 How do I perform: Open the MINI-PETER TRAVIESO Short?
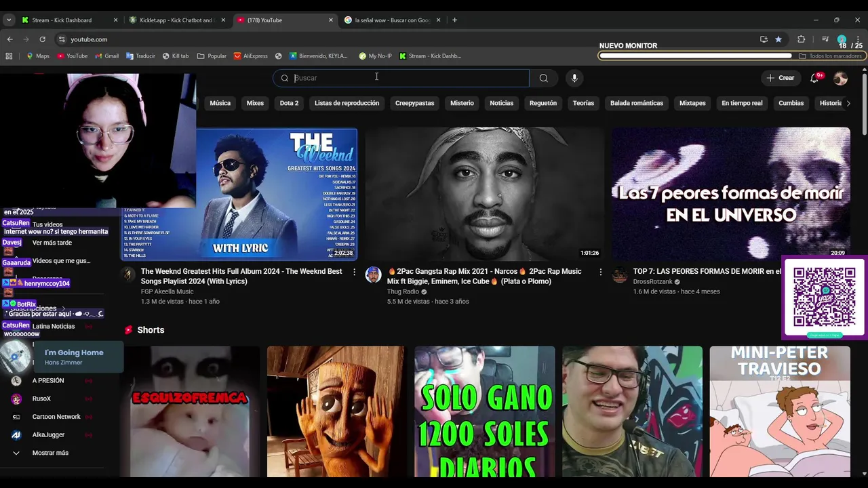click(x=779, y=411)
